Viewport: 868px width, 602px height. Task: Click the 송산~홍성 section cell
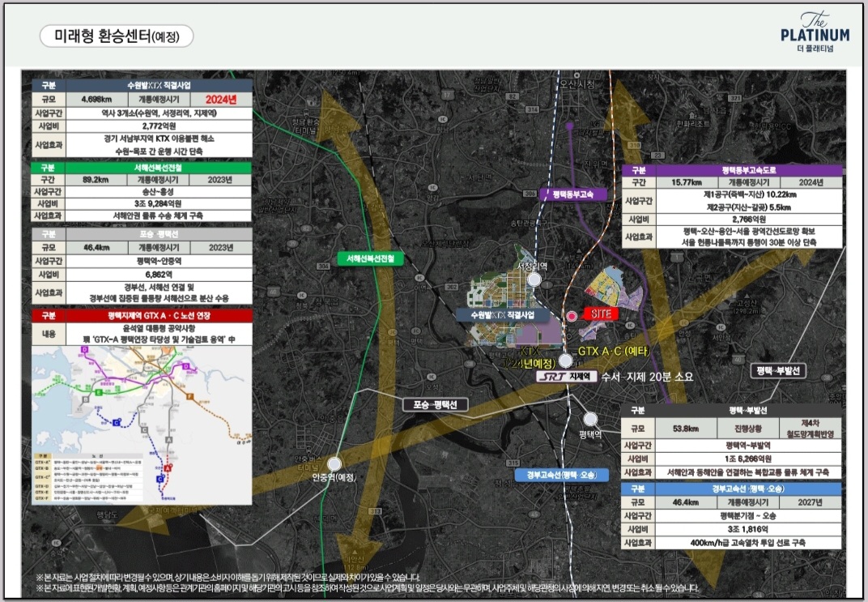159,192
